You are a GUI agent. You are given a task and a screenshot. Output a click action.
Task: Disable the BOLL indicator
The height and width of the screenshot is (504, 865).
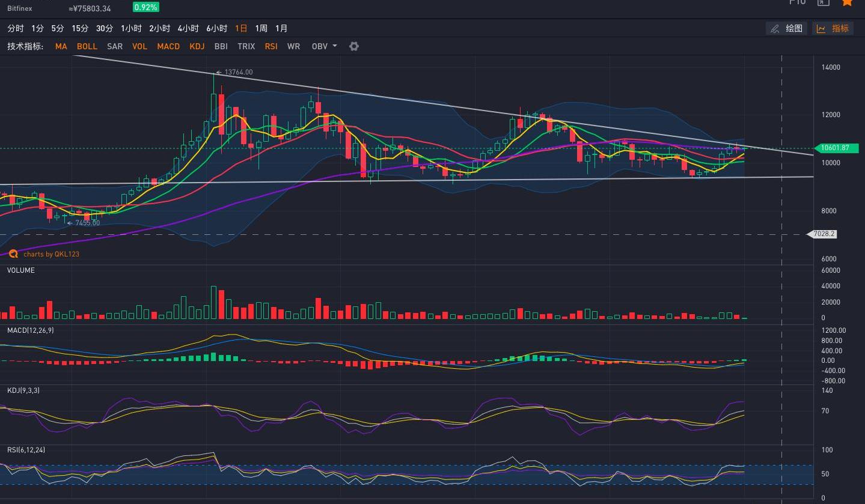[x=87, y=46]
